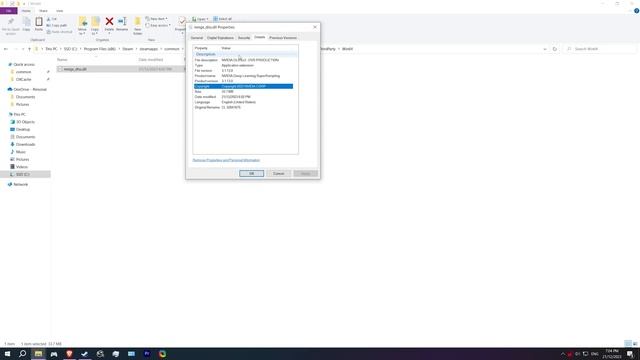This screenshot has width=640, height=360.
Task: Switch to the View ribbon tab
Action: click(x=60, y=11)
